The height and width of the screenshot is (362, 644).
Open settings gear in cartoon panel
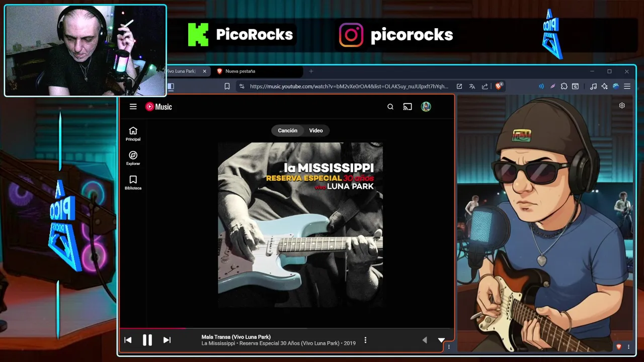pos(622,106)
